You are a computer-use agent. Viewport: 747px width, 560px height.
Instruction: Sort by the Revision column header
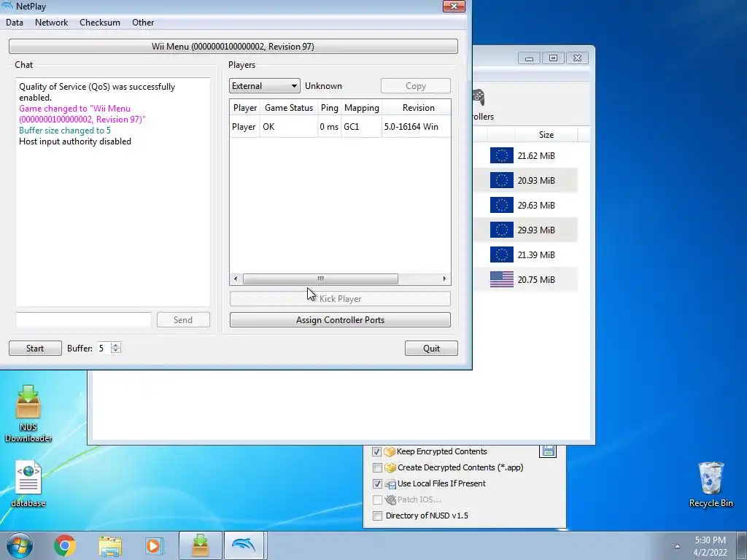[x=418, y=108]
